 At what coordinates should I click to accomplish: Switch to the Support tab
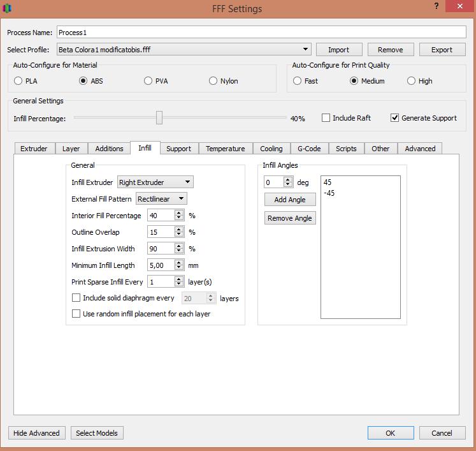pyautogui.click(x=178, y=149)
